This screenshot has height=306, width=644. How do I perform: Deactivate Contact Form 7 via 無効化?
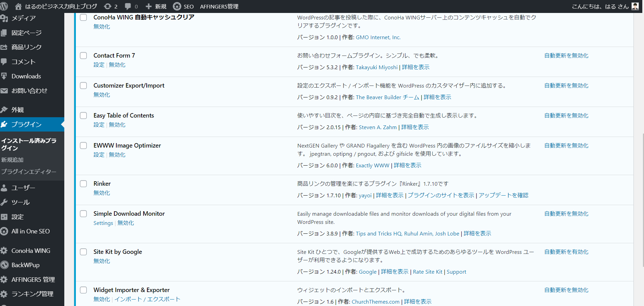tap(117, 65)
